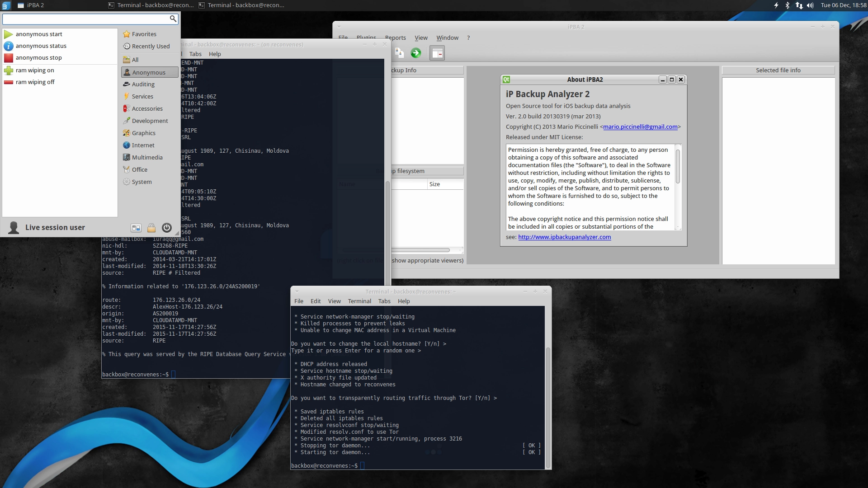Viewport: 868px width, 488px height.
Task: Switch to first Terminal taskbar entry
Action: 151,5
